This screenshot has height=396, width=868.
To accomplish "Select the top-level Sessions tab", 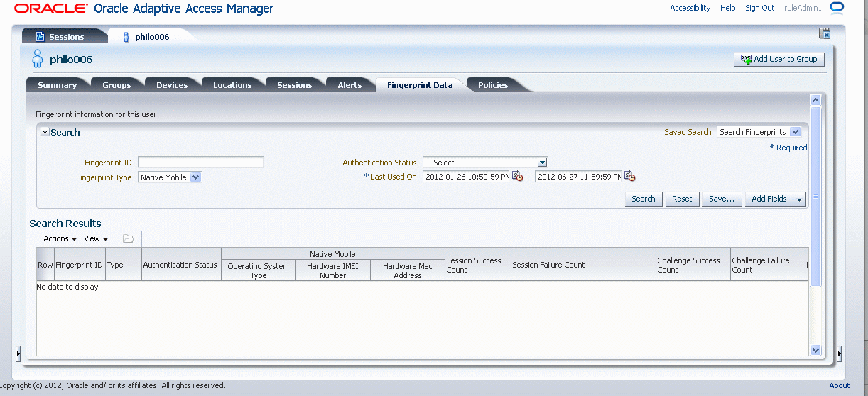I will click(x=64, y=37).
